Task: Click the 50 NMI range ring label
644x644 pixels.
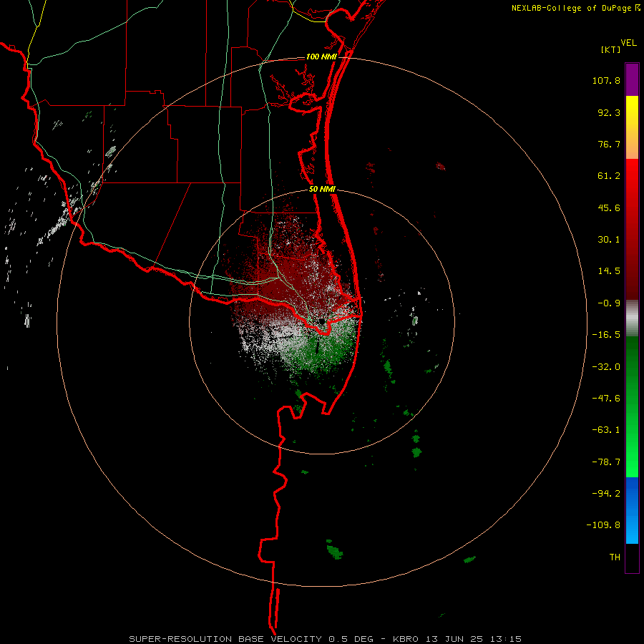Action: pyautogui.click(x=322, y=189)
